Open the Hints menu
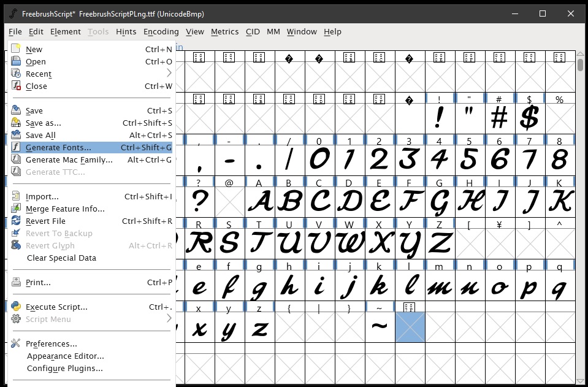This screenshot has width=588, height=387. [126, 32]
